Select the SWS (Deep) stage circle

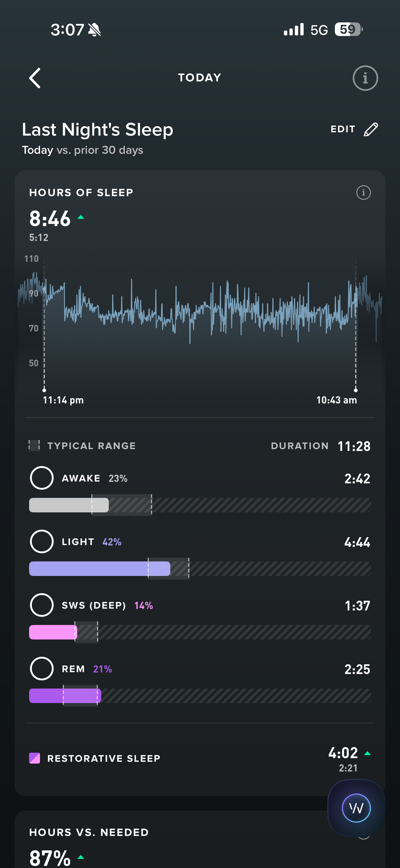point(42,605)
